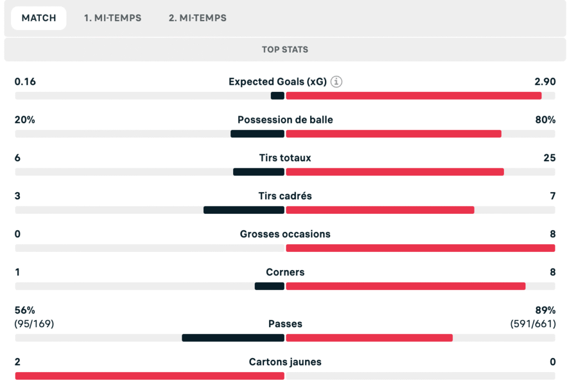567x392 pixels.
Task: Click the Tirs cadrés label
Action: pos(285,196)
